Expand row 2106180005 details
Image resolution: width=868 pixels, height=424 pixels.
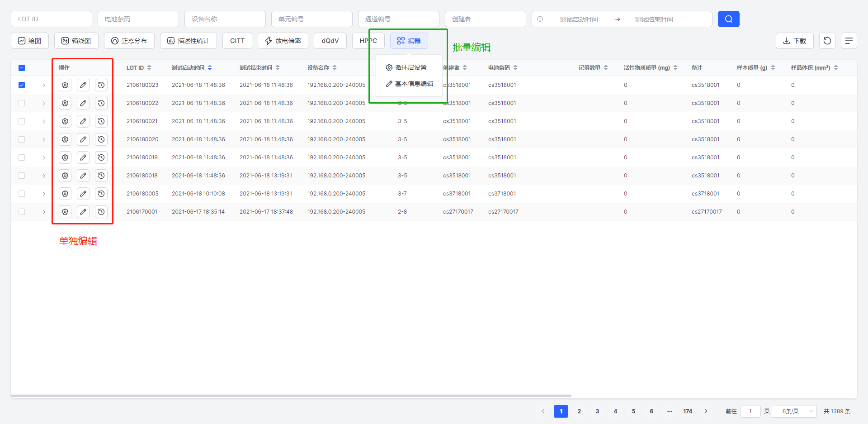pyautogui.click(x=44, y=194)
